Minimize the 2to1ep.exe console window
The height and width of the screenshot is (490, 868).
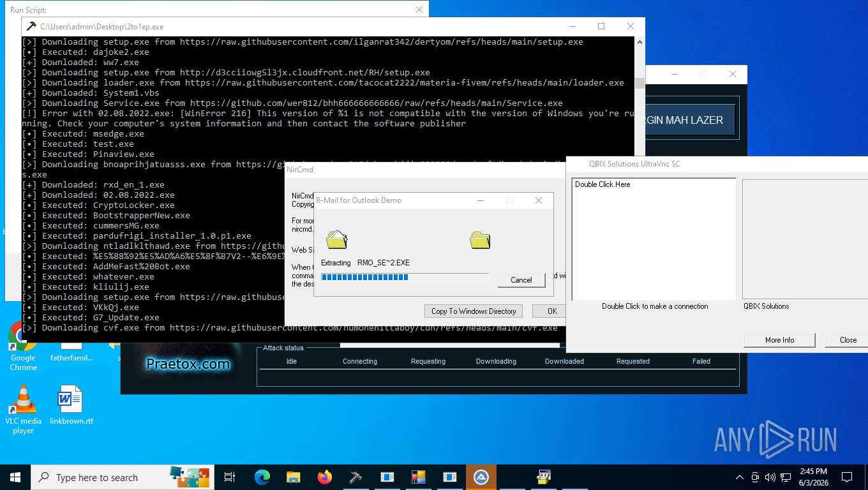(x=572, y=27)
